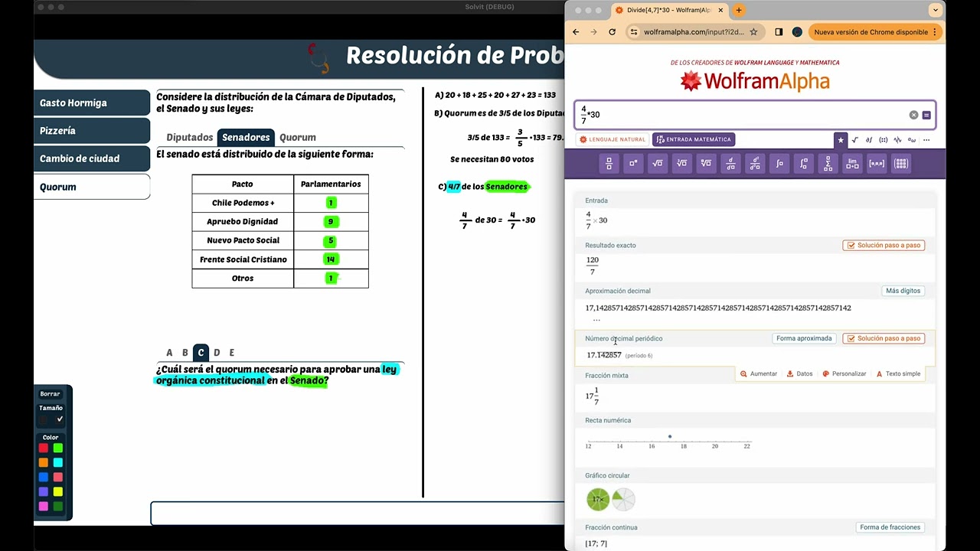The height and width of the screenshot is (551, 980).
Task: Insert summation sigma template
Action: click(x=828, y=163)
